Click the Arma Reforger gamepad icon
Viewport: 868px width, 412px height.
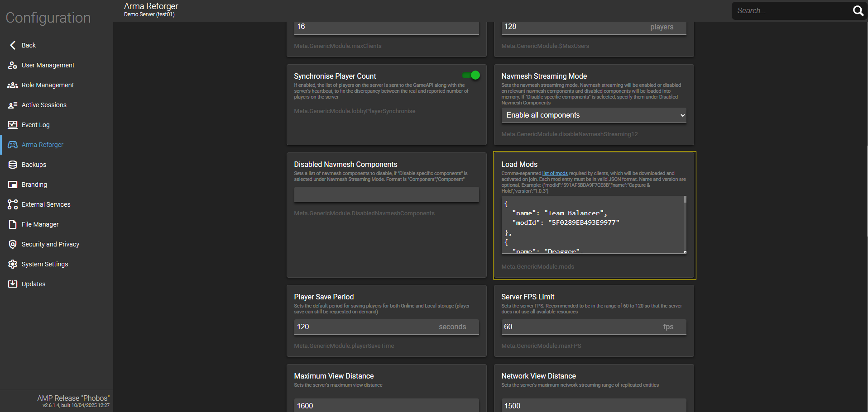13,145
